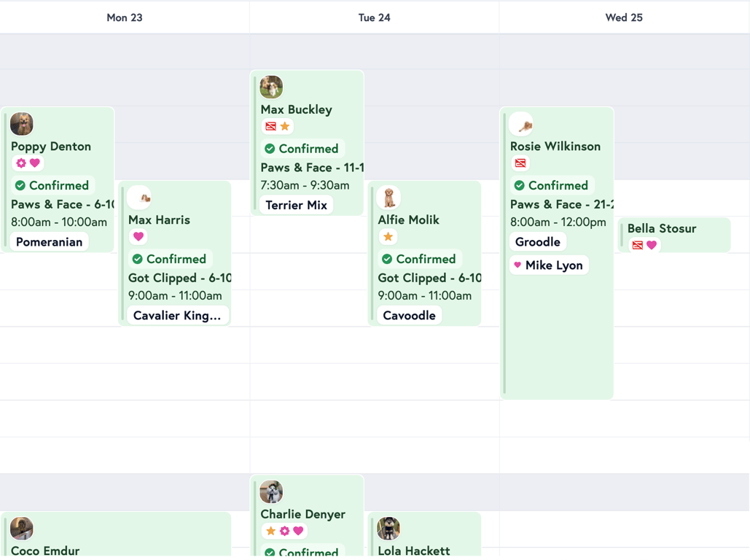750x560 pixels.
Task: Click the heart icon beside the Mike Lyon tag
Action: point(519,265)
